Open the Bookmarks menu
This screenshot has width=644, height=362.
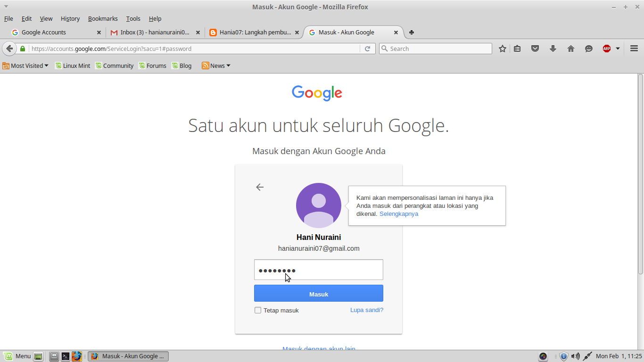(x=103, y=19)
